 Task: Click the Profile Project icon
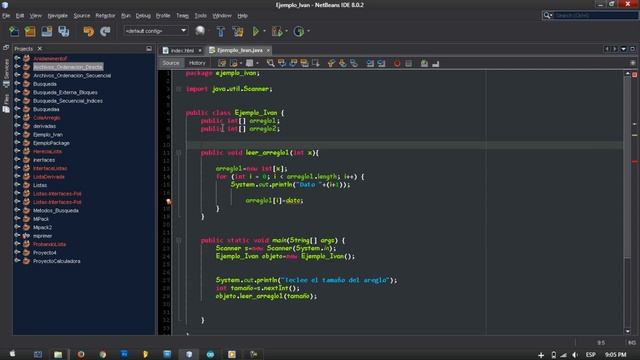(299, 31)
